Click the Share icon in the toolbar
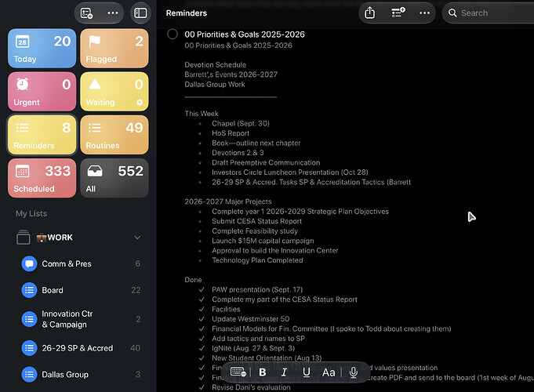 [x=369, y=13]
